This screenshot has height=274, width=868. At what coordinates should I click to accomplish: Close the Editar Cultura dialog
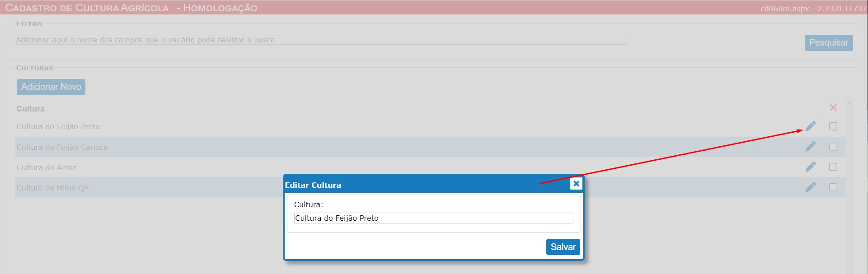point(576,184)
